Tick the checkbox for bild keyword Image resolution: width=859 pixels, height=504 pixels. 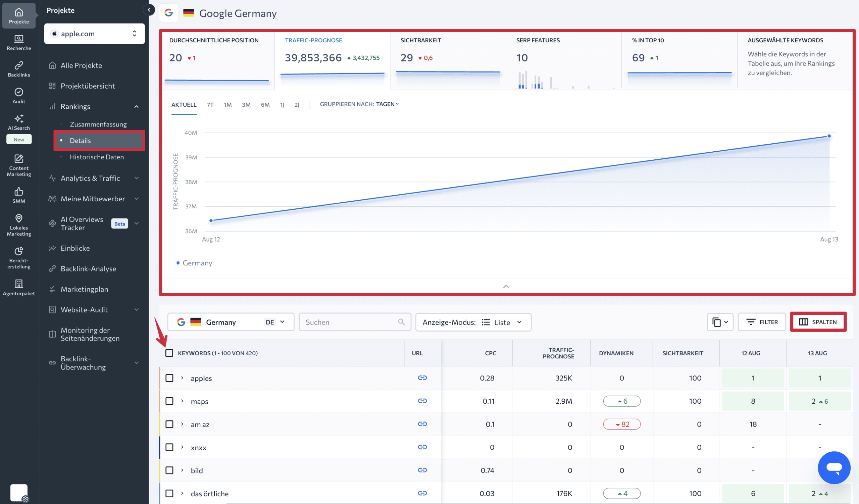[x=169, y=470]
